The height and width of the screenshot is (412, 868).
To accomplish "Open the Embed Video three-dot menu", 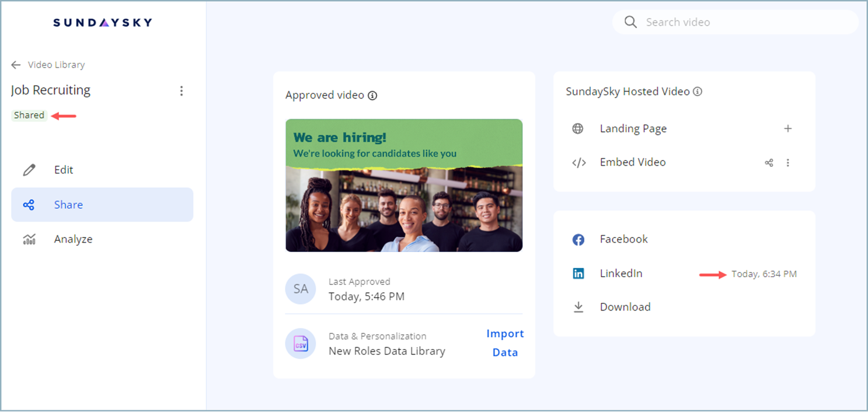I will 788,163.
